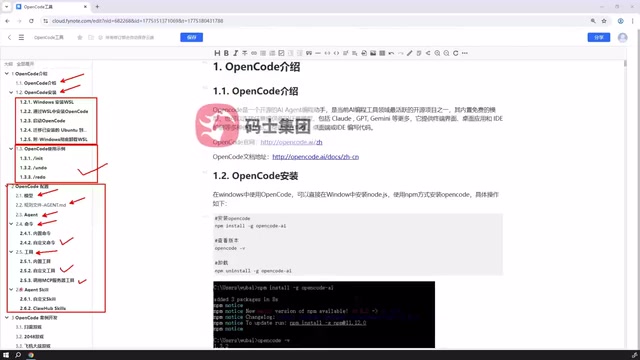Jump to outline item 2.5.3 调用MCP服务器工具

point(47,280)
